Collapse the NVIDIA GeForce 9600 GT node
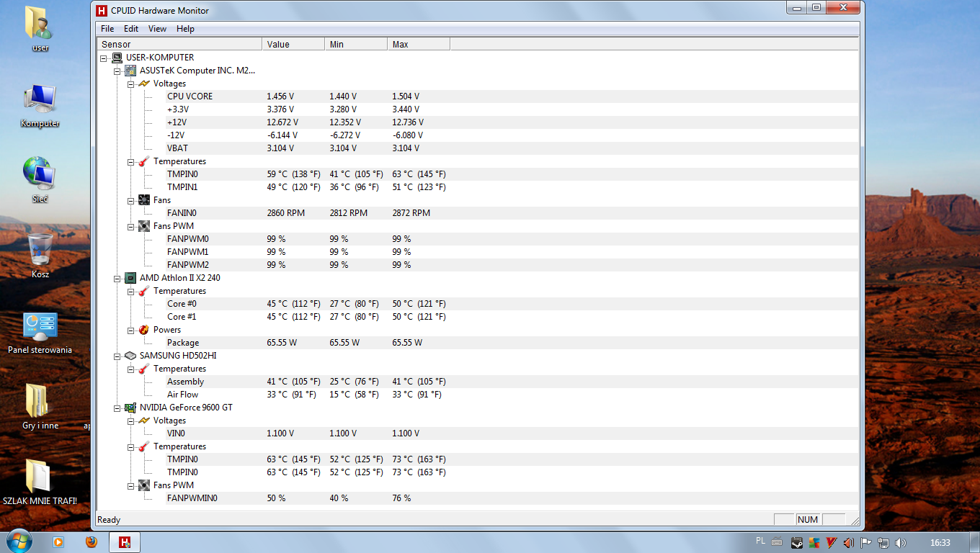Image resolution: width=980 pixels, height=553 pixels. coord(117,408)
